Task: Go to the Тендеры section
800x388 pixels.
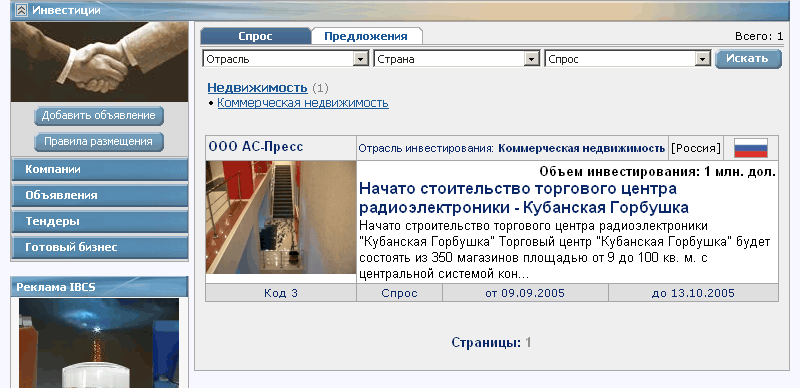Action: tap(99, 222)
